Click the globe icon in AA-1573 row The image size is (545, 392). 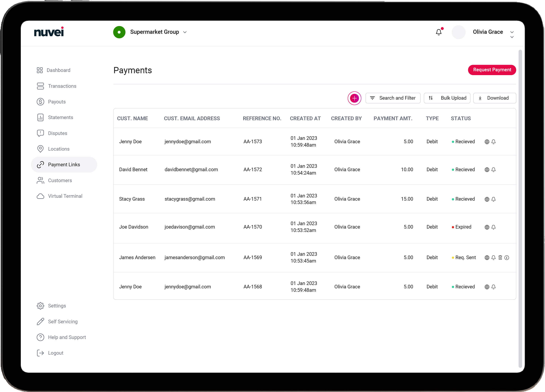click(x=487, y=142)
